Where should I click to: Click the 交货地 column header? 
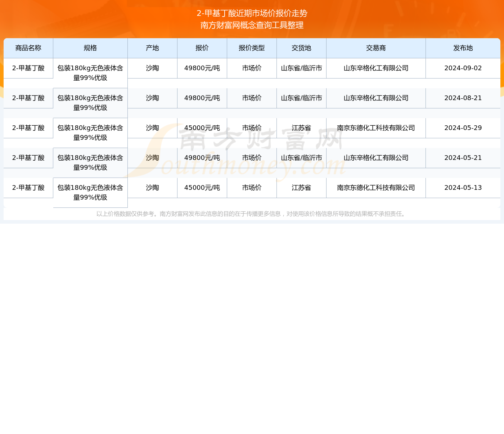[x=302, y=48]
